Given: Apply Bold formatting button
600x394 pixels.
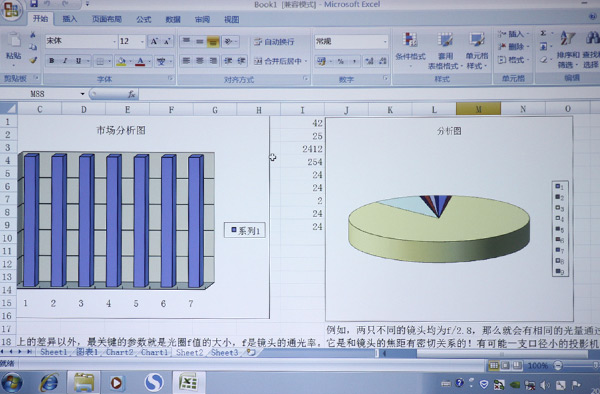Looking at the screenshot, I should (x=52, y=61).
